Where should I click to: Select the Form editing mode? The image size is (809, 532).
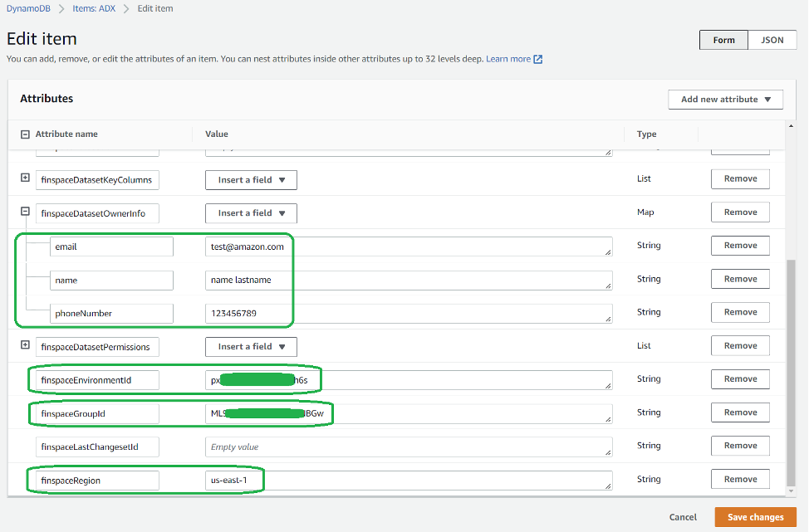pos(723,39)
